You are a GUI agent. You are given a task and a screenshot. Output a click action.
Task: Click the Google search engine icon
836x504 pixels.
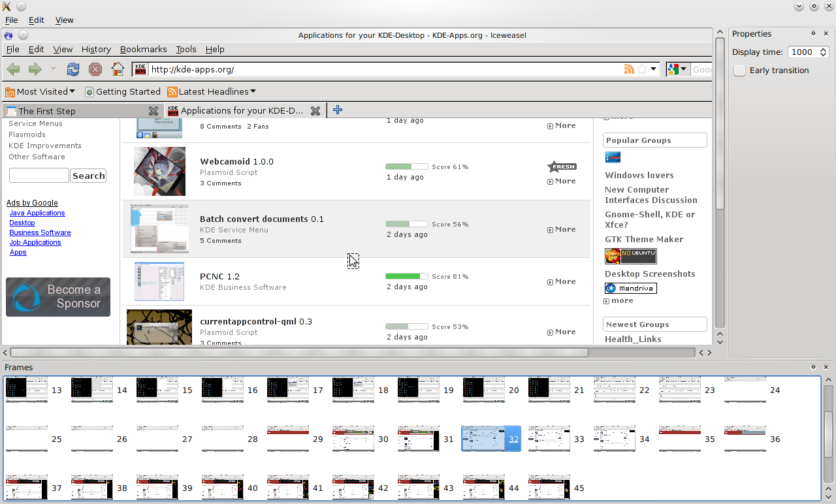673,69
